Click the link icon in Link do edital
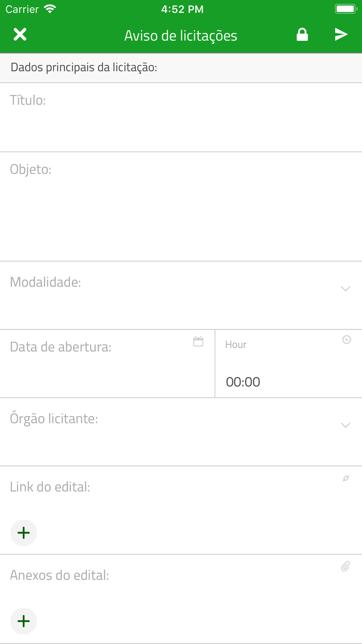The width and height of the screenshot is (362, 644). (x=346, y=478)
